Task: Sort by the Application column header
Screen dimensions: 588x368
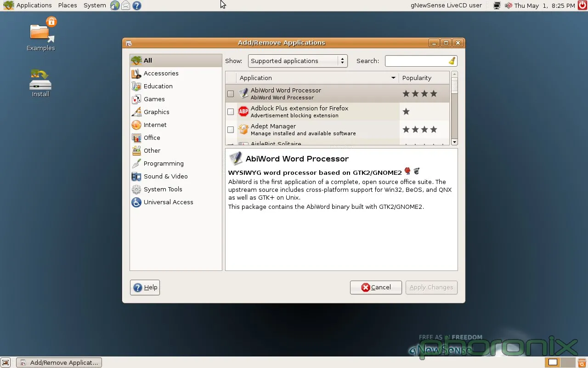Action: coord(317,78)
